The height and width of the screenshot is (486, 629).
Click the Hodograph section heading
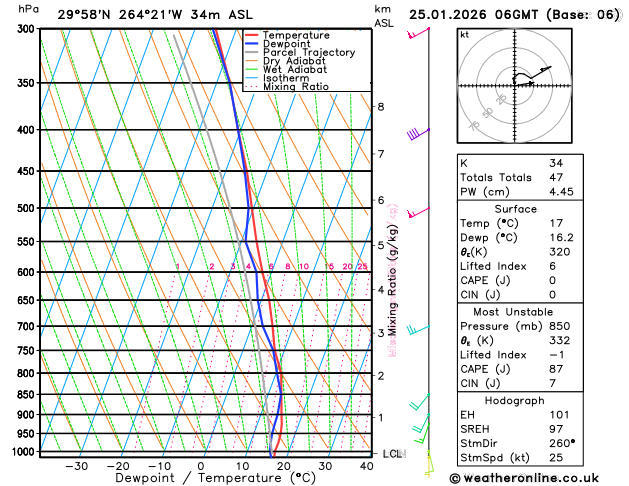tap(515, 401)
